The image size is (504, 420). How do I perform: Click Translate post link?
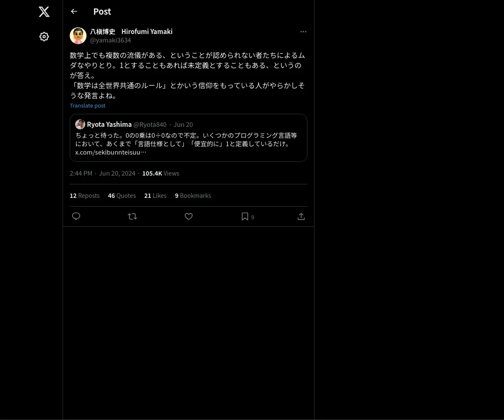[x=87, y=105]
